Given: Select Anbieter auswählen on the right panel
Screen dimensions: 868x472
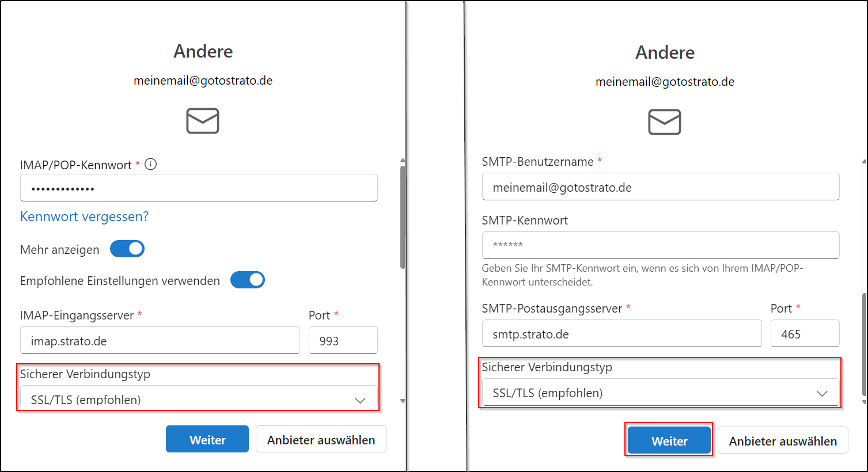Looking at the screenshot, I should [782, 440].
